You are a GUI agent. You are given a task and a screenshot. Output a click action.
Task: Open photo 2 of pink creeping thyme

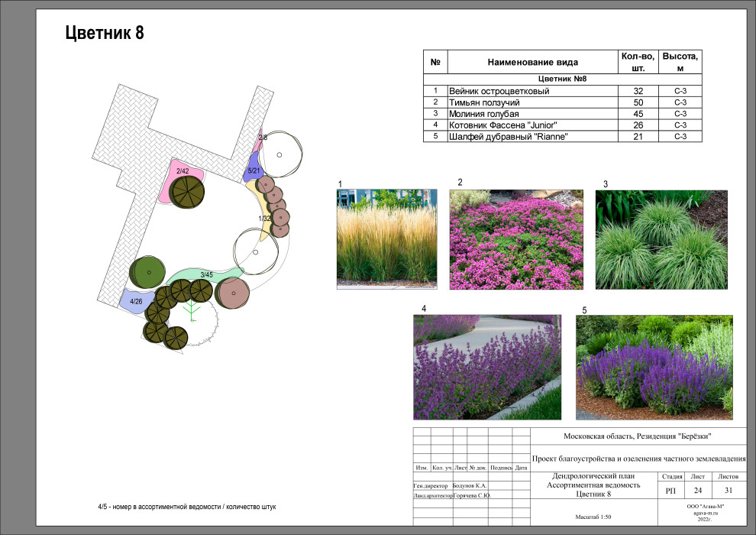[516, 239]
